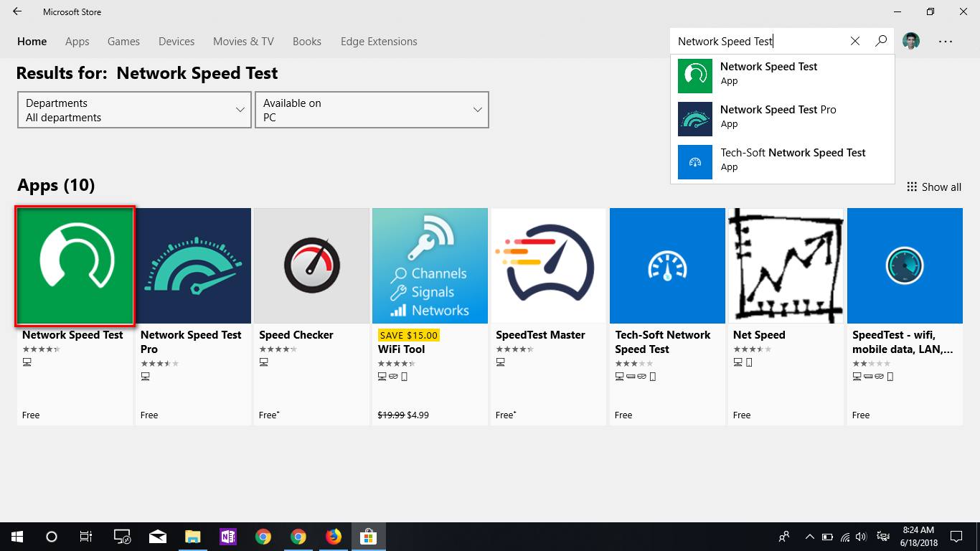The height and width of the screenshot is (551, 980).
Task: Open the Edge Extensions section
Action: click(378, 41)
